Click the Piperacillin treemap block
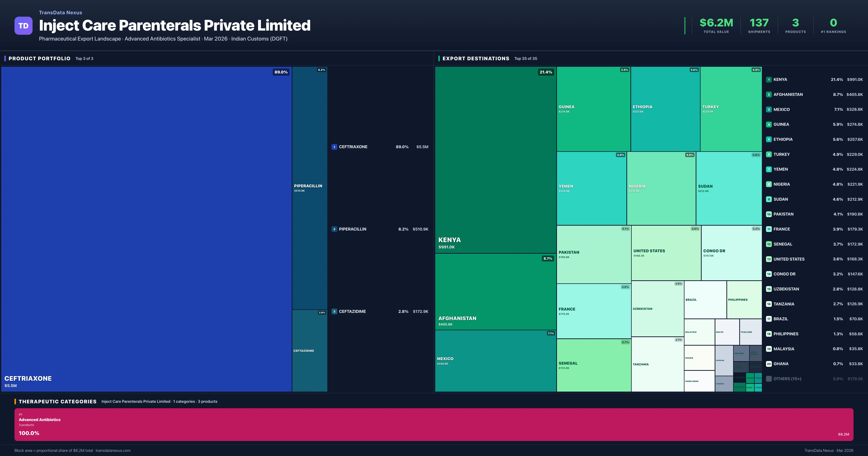Viewport: 868px width, 456px height. click(x=309, y=188)
